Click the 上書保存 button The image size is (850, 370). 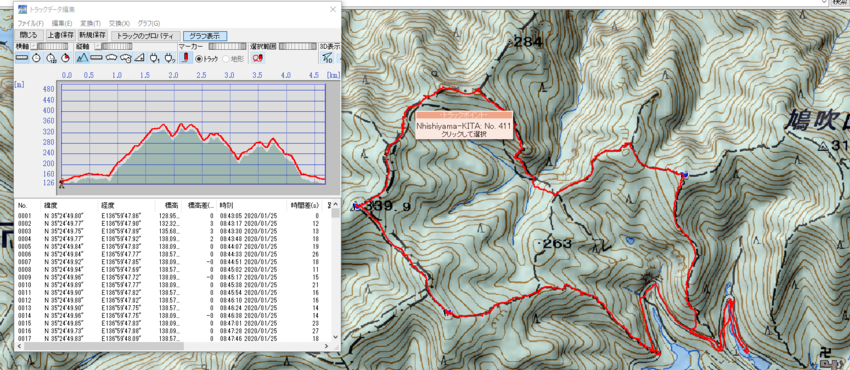click(x=59, y=35)
